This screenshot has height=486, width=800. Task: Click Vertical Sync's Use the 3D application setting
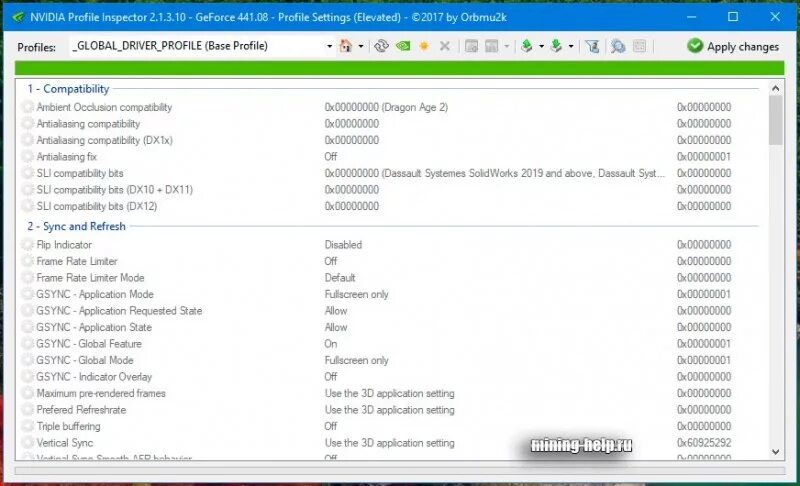389,443
